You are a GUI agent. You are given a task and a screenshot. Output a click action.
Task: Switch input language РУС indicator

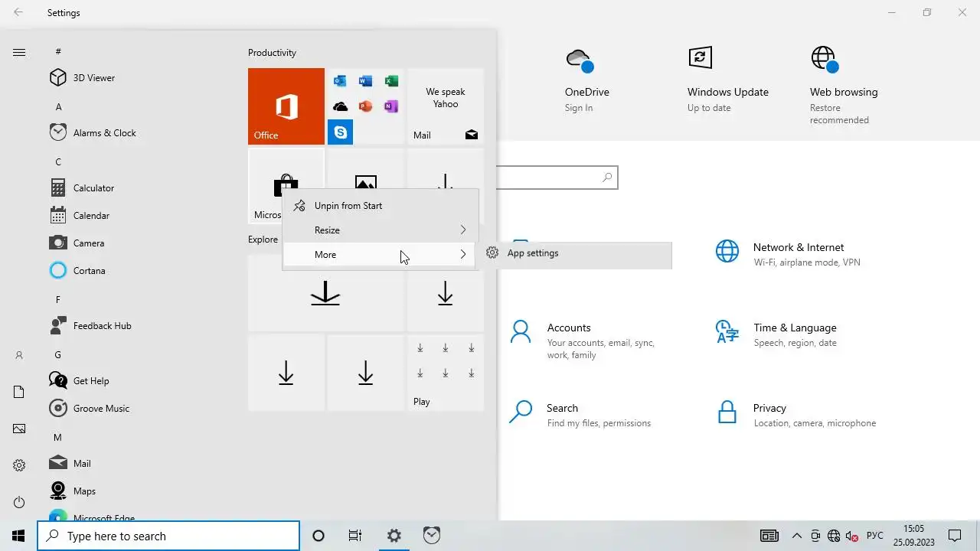pyautogui.click(x=875, y=536)
